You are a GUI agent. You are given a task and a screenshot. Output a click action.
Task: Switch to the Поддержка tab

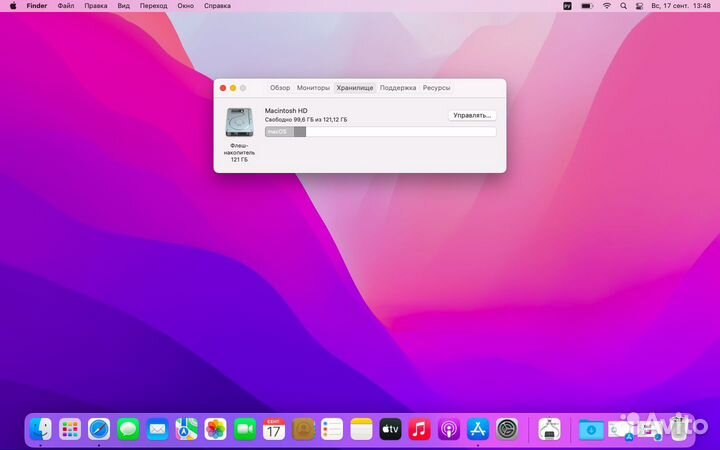click(398, 88)
